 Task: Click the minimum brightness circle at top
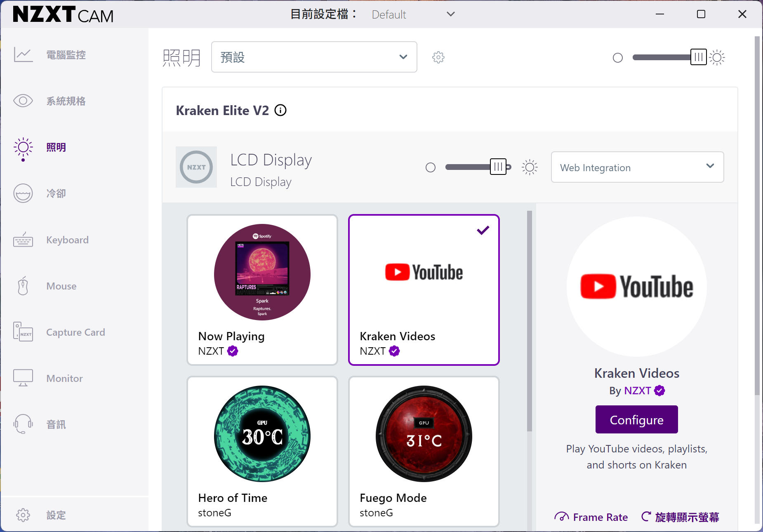(618, 58)
